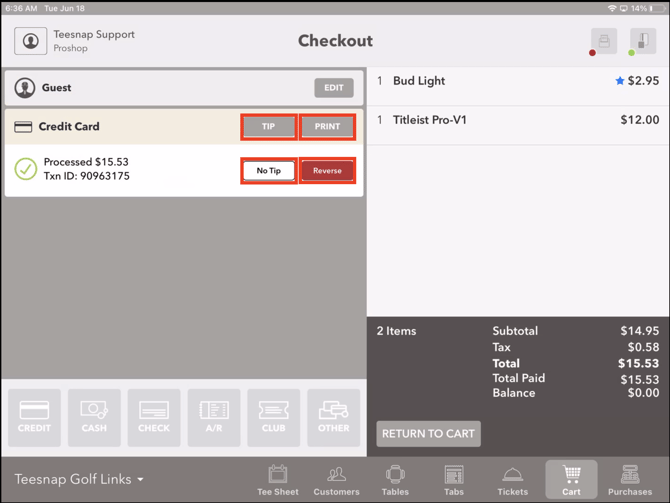Click the Processed $15.53 text

tap(86, 162)
